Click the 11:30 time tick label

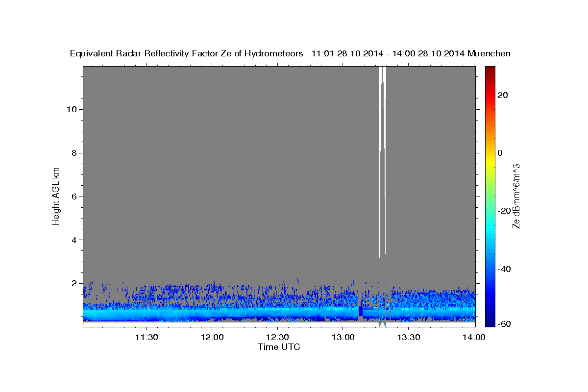[x=146, y=337]
